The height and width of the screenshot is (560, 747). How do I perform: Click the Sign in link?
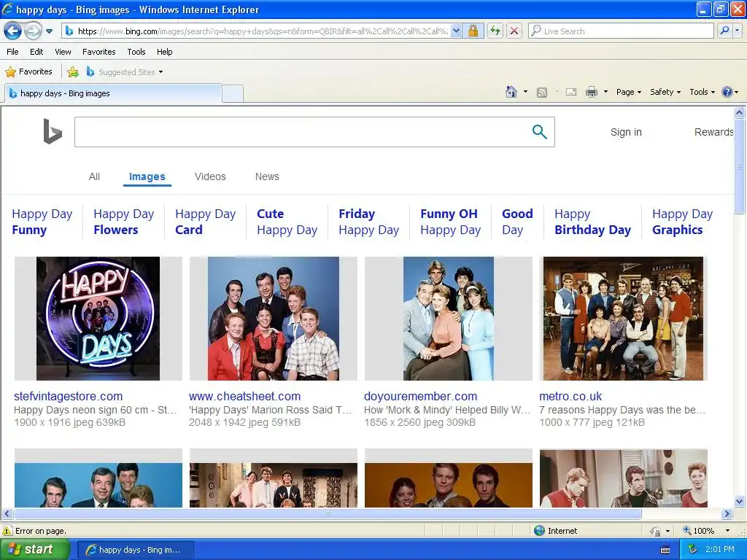tap(626, 133)
